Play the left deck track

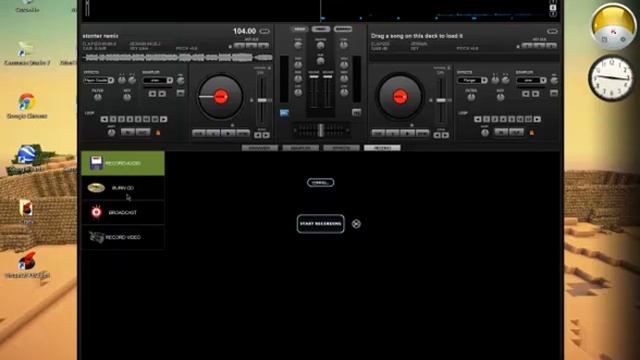point(228,133)
